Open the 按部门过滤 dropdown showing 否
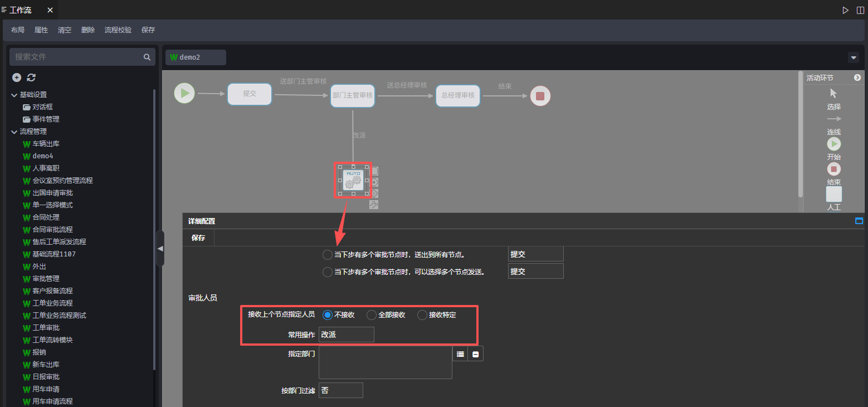This screenshot has width=868, height=407. 340,390
